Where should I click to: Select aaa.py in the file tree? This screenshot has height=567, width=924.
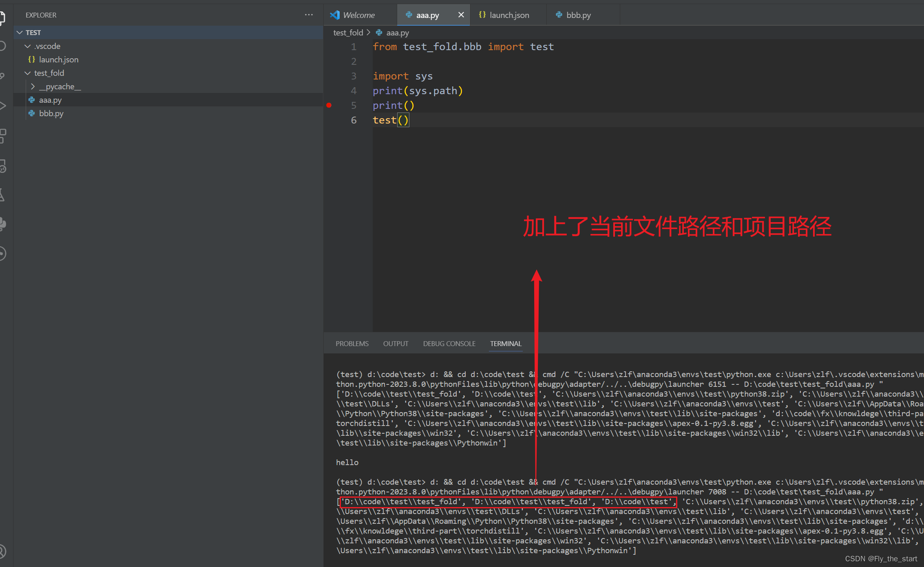pos(168,100)
